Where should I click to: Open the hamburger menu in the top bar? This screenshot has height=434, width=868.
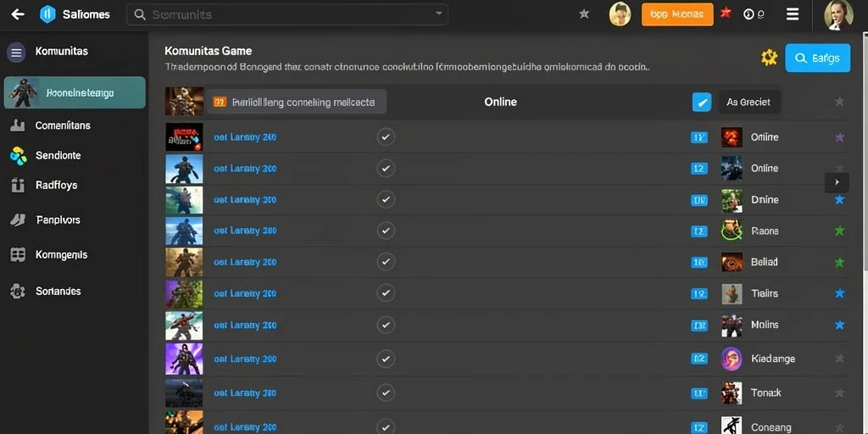[793, 14]
